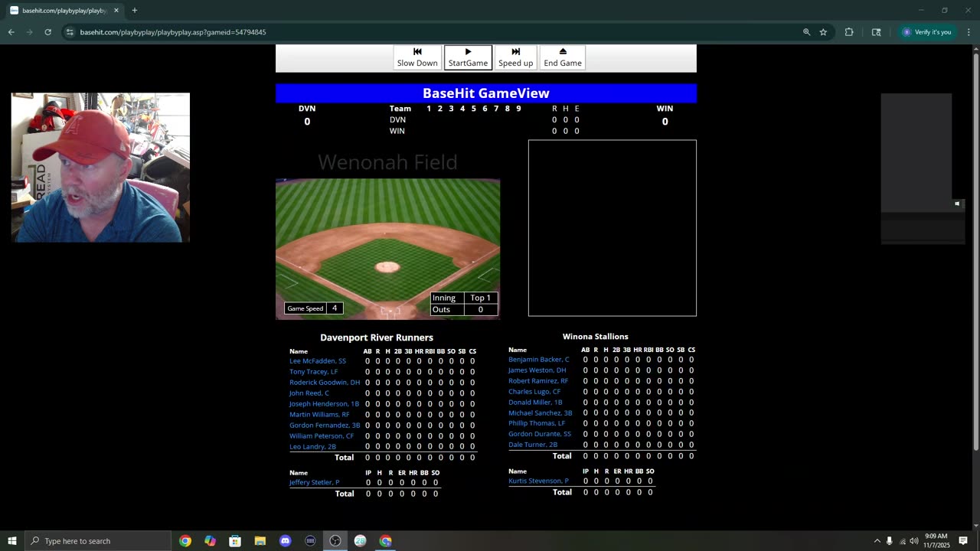Viewport: 980px width, 551px height.
Task: Open the volume speaker tray icon
Action: 914,541
